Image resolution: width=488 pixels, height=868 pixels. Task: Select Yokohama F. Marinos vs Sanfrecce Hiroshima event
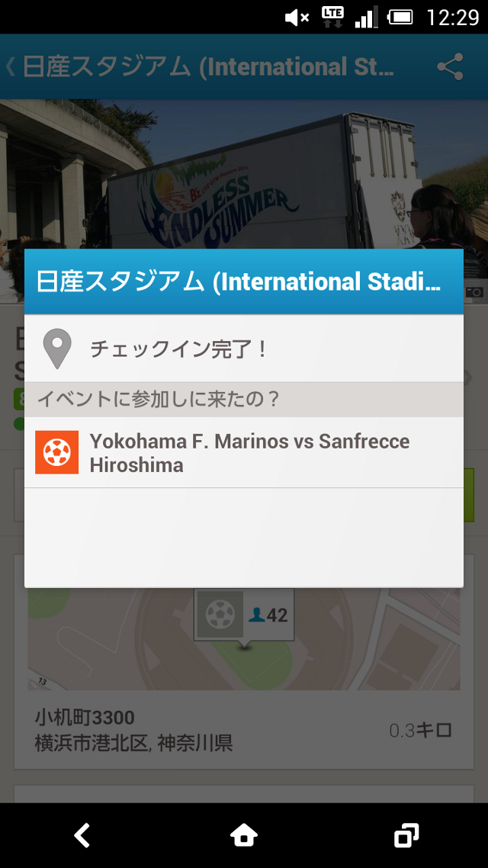(244, 453)
